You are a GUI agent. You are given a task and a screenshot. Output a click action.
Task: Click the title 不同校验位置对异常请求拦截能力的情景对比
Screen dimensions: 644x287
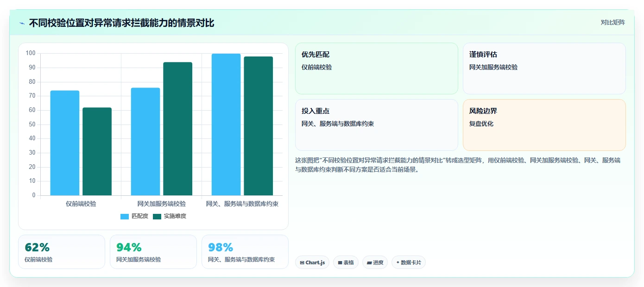tap(121, 23)
